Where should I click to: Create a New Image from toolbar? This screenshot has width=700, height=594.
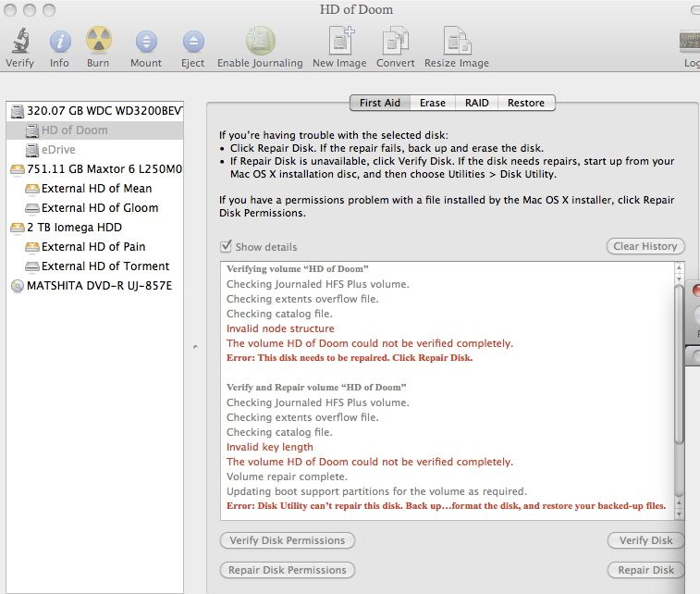tap(341, 40)
